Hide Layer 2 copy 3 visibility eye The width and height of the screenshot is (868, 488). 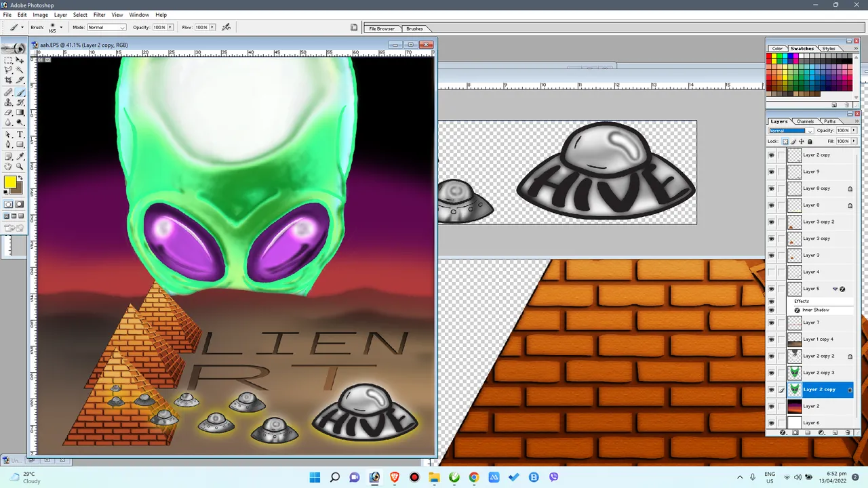(x=771, y=373)
